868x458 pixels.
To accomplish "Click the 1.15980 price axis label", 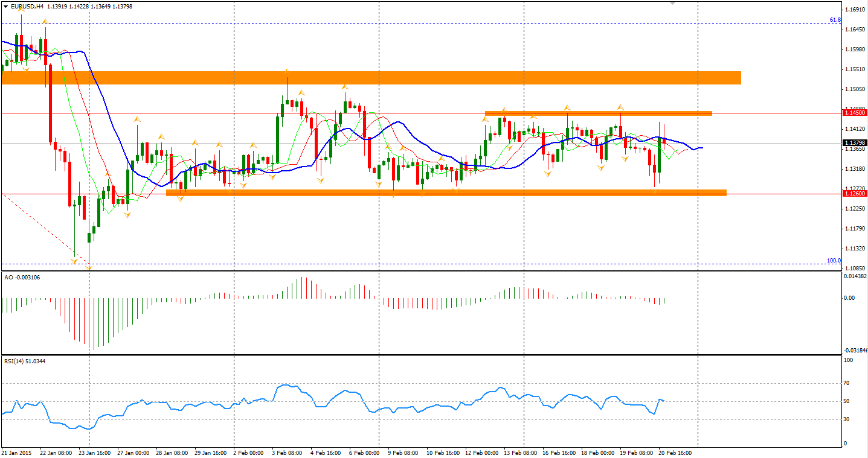I will click(854, 49).
